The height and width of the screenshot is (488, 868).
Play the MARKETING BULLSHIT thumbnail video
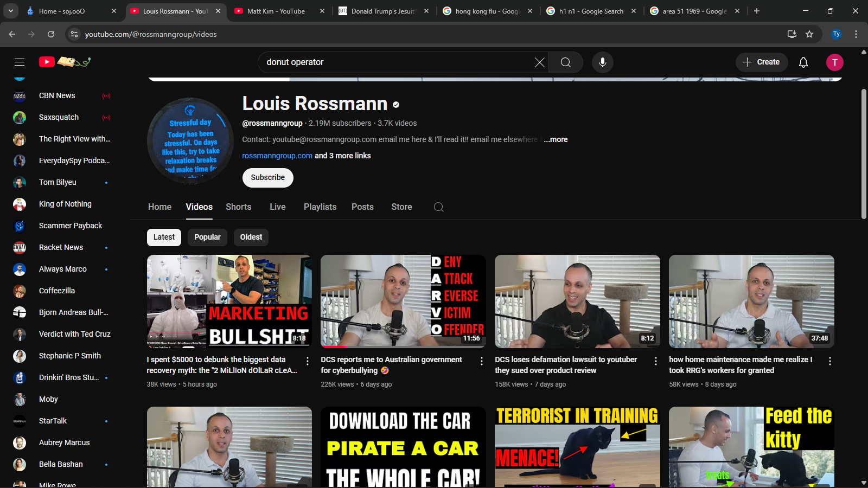point(229,301)
